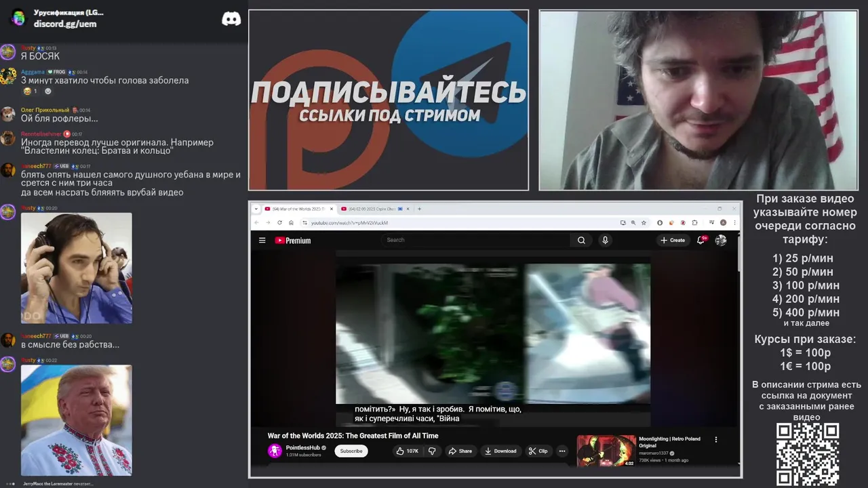Click the QR code at bottom right
This screenshot has width=868, height=488.
click(808, 455)
